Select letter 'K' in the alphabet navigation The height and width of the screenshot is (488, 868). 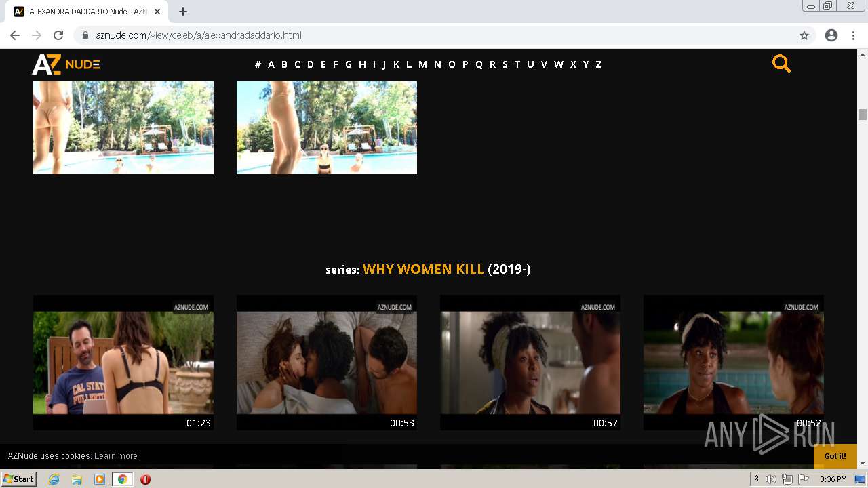[x=397, y=64]
